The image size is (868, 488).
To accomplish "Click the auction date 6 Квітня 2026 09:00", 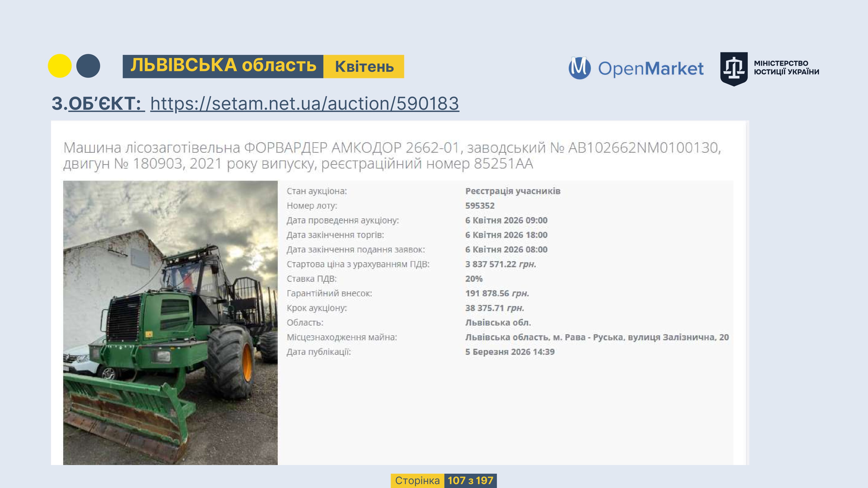I will pos(506,220).
